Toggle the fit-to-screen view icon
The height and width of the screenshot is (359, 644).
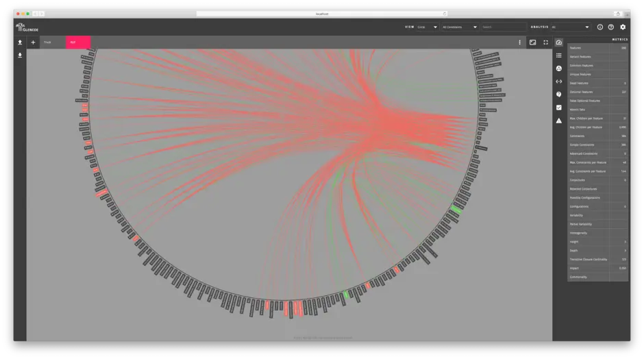[x=532, y=42]
